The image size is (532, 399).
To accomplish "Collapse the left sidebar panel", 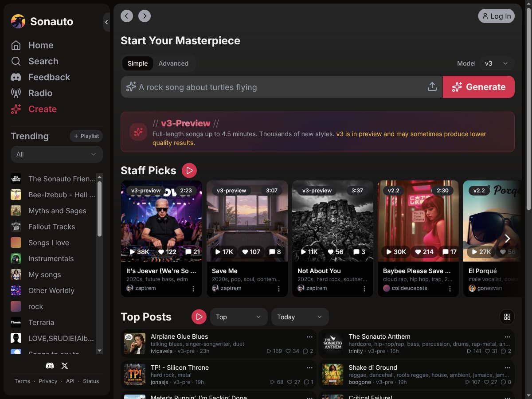I will 106,22.
